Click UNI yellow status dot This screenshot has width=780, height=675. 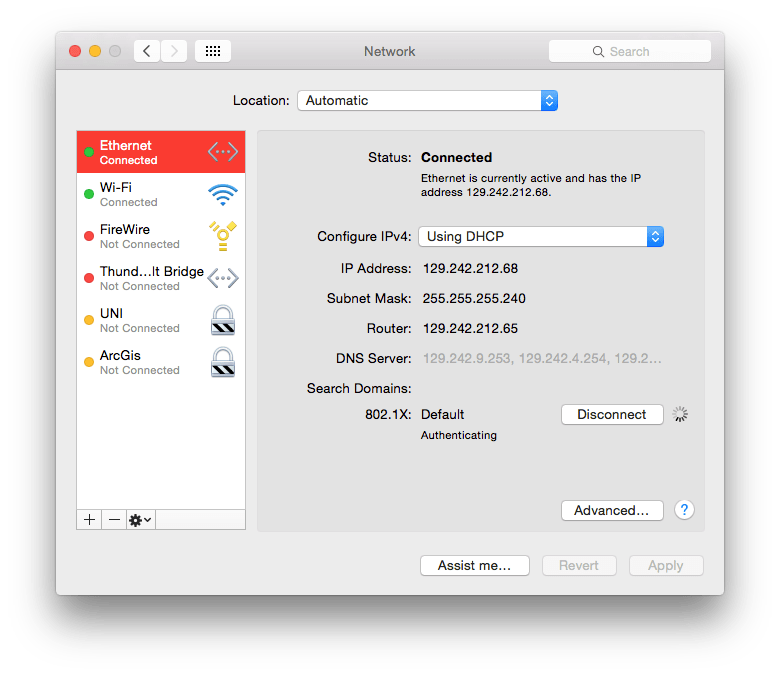click(89, 320)
